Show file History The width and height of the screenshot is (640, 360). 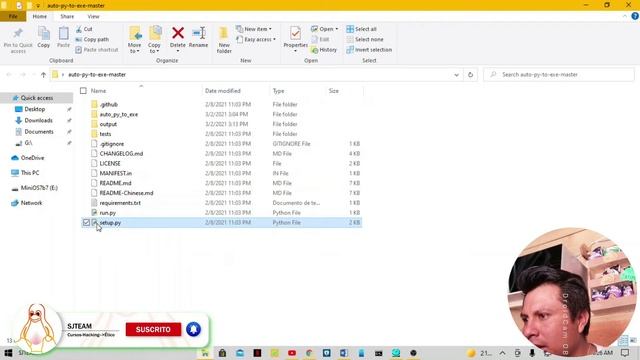324,49
